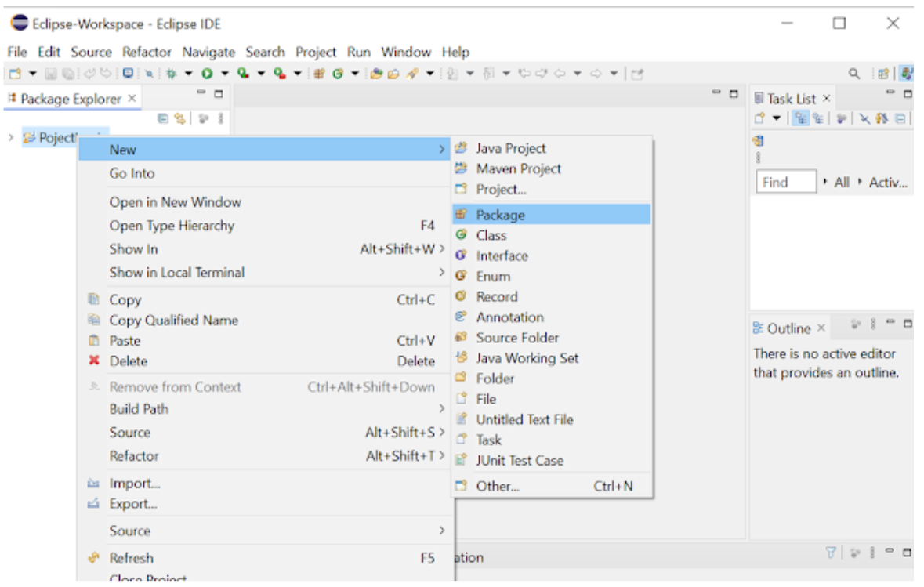
Task: Select JUnit Test Case in New submenu
Action: pyautogui.click(x=553, y=460)
